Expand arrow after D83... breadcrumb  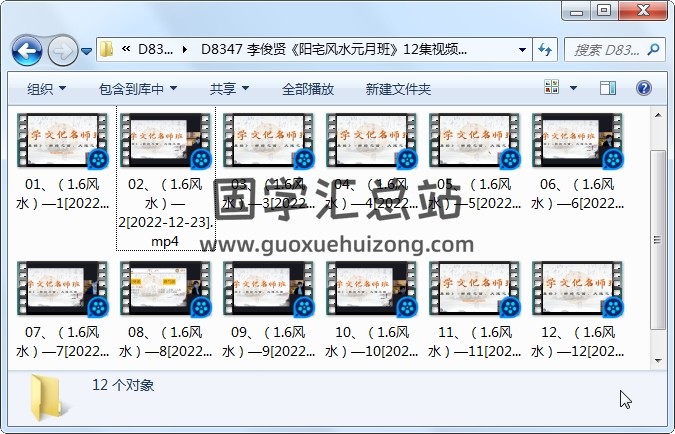(x=185, y=50)
